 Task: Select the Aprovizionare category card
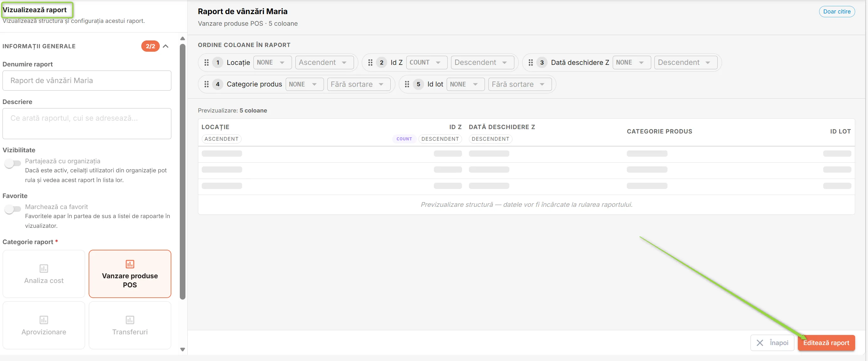(44, 325)
